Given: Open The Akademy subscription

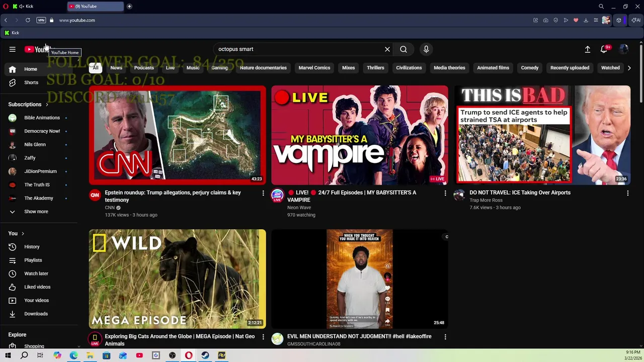Looking at the screenshot, I should click(x=39, y=198).
